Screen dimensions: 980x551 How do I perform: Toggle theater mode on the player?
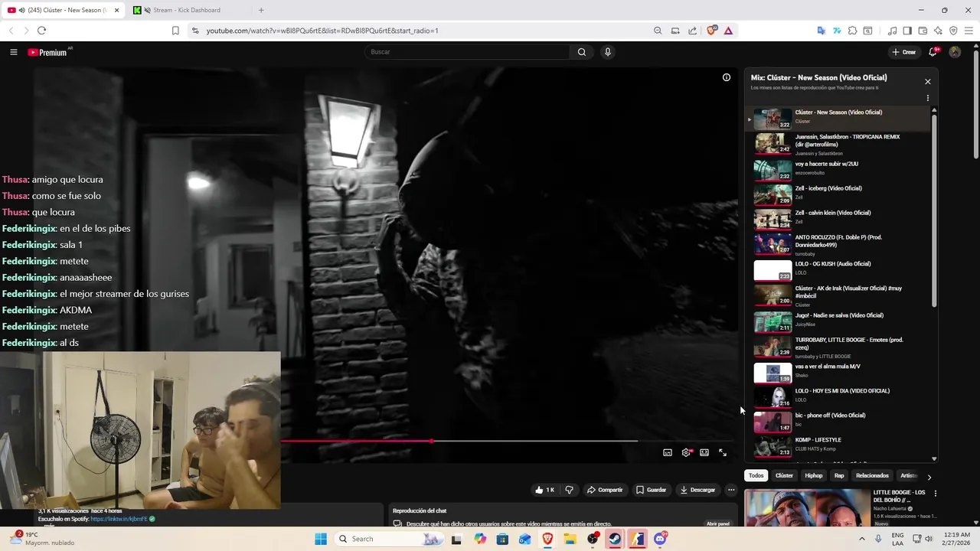(x=704, y=452)
